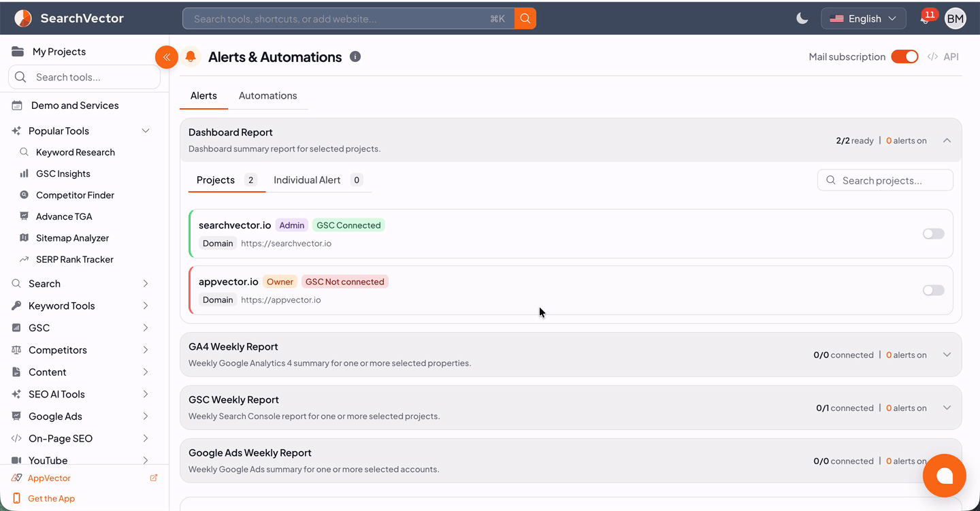Enable alert toggle for searchvector.io

click(934, 234)
